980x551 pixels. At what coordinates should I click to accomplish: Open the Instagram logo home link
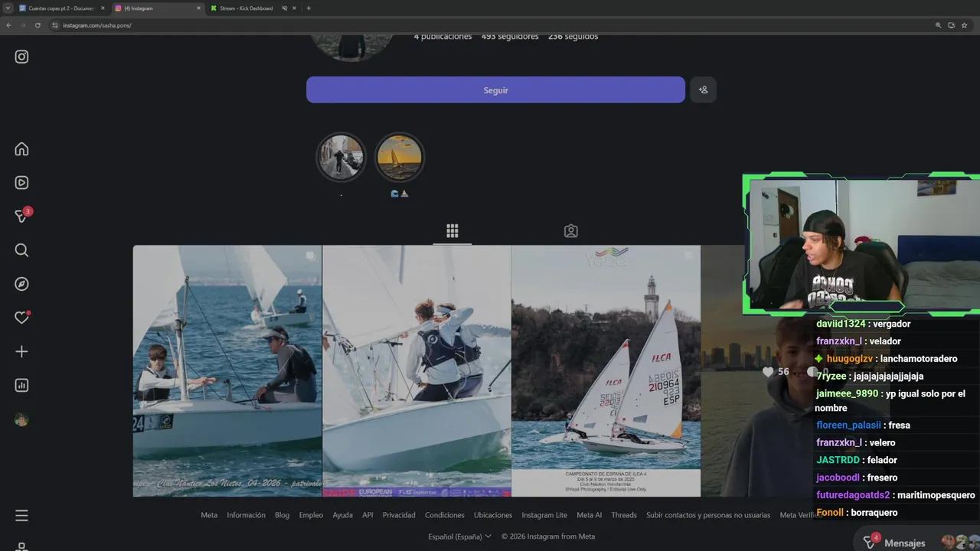pyautogui.click(x=21, y=57)
